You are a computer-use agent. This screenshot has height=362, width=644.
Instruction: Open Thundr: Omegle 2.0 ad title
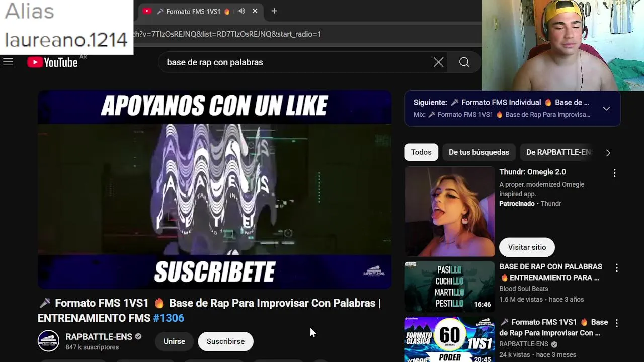[x=532, y=172]
